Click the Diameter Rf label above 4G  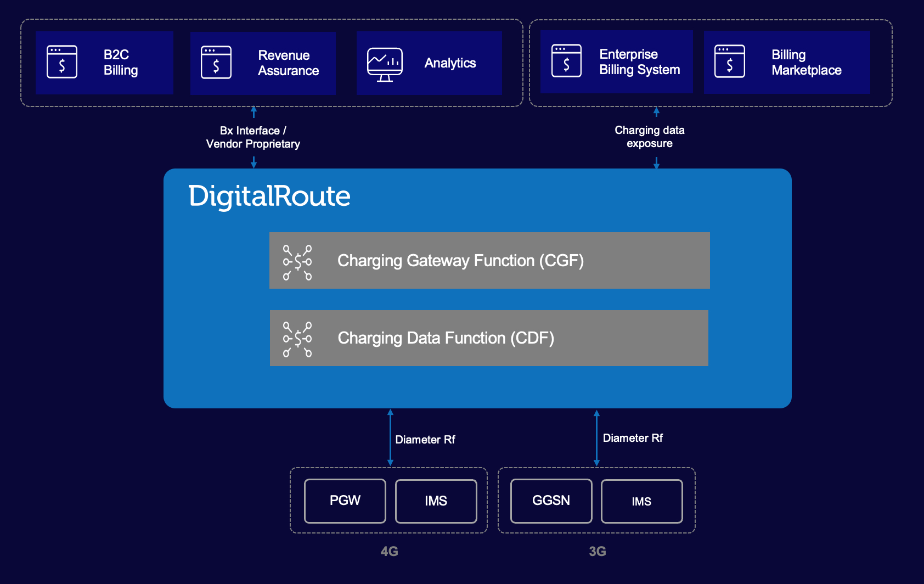(x=425, y=440)
